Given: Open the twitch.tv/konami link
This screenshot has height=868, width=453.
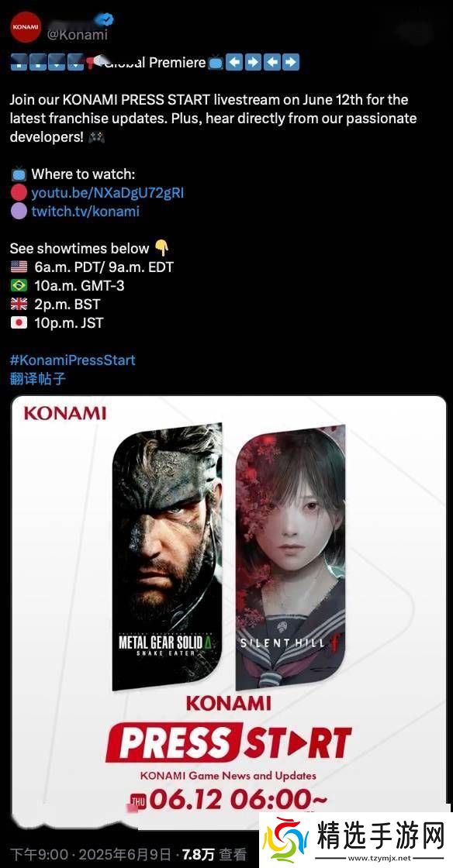Looking at the screenshot, I should coord(85,211).
